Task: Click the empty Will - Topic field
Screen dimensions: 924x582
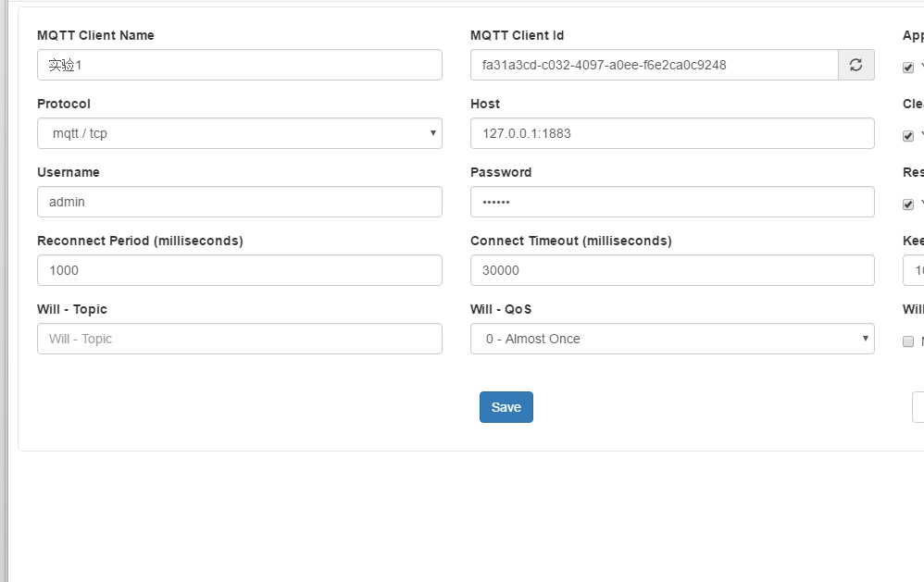Action: 239,339
